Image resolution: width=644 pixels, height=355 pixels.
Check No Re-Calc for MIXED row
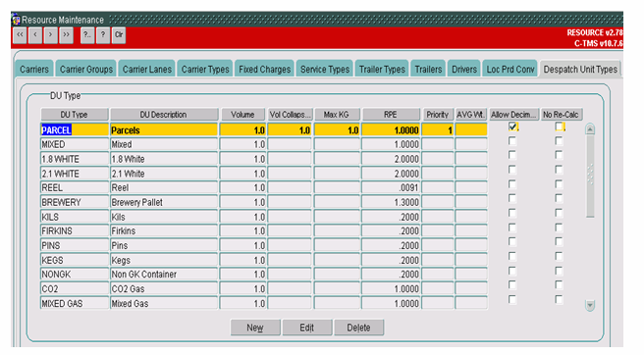559,141
